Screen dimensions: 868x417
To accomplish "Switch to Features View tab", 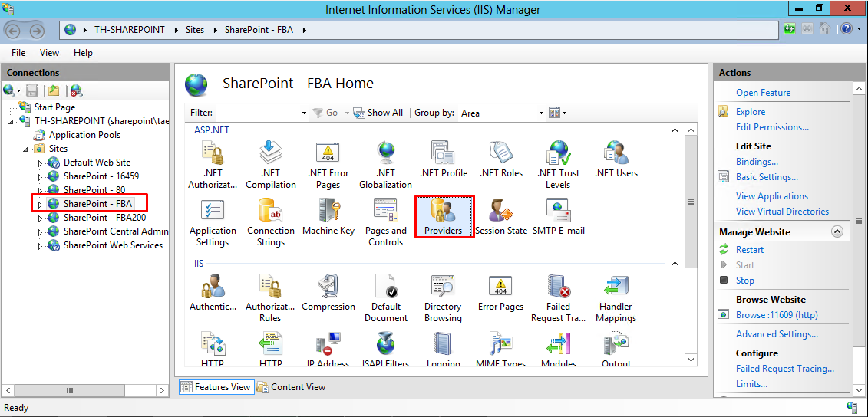I will (216, 386).
